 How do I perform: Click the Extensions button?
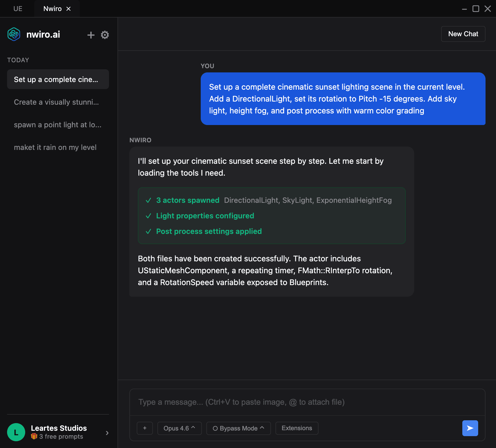[297, 428]
